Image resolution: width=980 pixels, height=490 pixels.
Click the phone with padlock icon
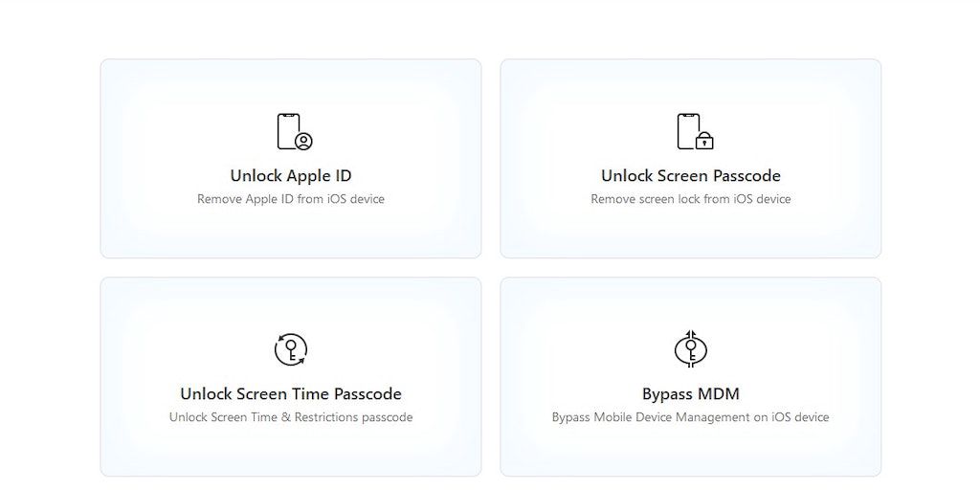click(x=693, y=131)
